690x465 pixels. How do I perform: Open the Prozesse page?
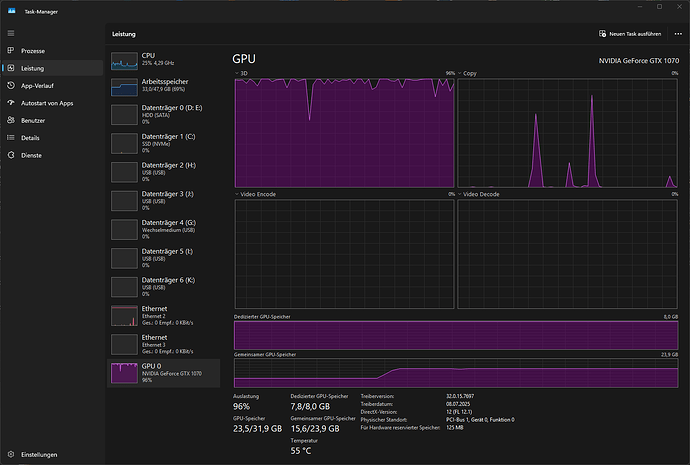(53, 51)
